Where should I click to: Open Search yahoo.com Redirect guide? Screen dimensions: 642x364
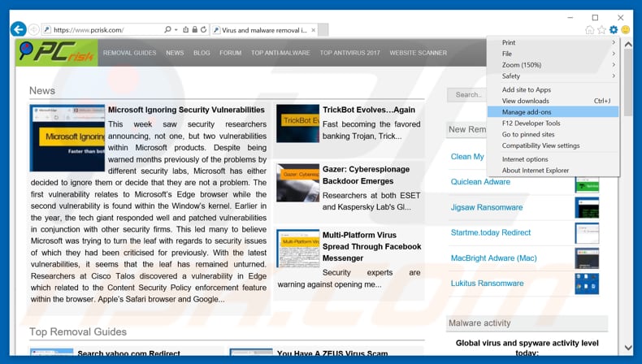click(128, 353)
